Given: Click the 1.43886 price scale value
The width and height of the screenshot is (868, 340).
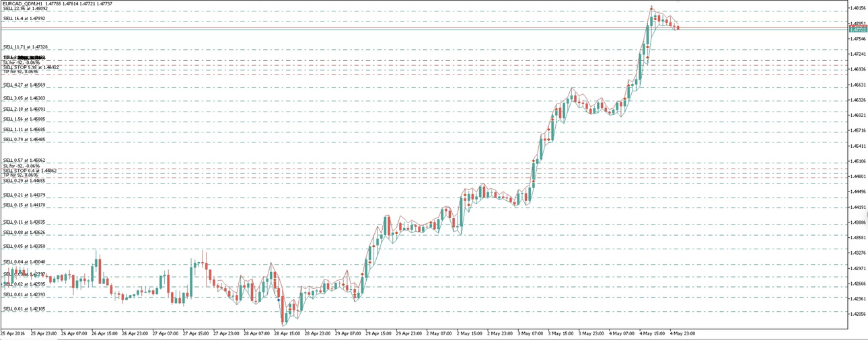Looking at the screenshot, I should [x=857, y=222].
